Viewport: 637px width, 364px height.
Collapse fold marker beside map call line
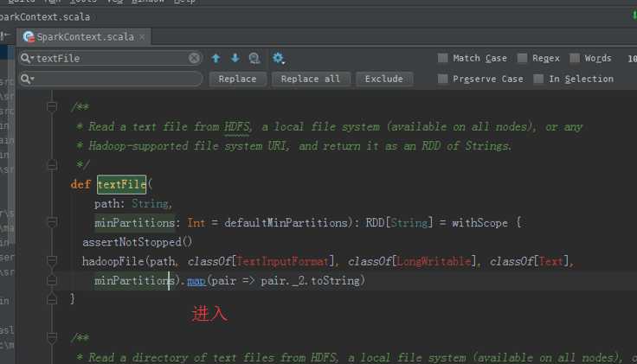pyautogui.click(x=52, y=280)
